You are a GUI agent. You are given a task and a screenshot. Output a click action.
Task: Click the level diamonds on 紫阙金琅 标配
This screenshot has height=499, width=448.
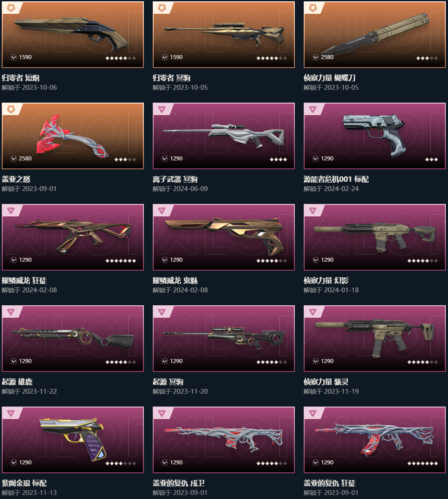point(121,463)
